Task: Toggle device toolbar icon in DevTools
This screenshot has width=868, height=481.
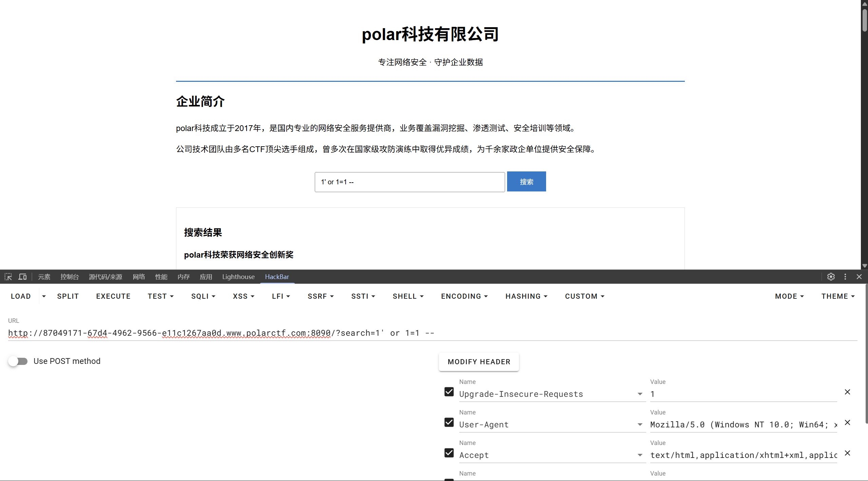Action: [x=22, y=277]
